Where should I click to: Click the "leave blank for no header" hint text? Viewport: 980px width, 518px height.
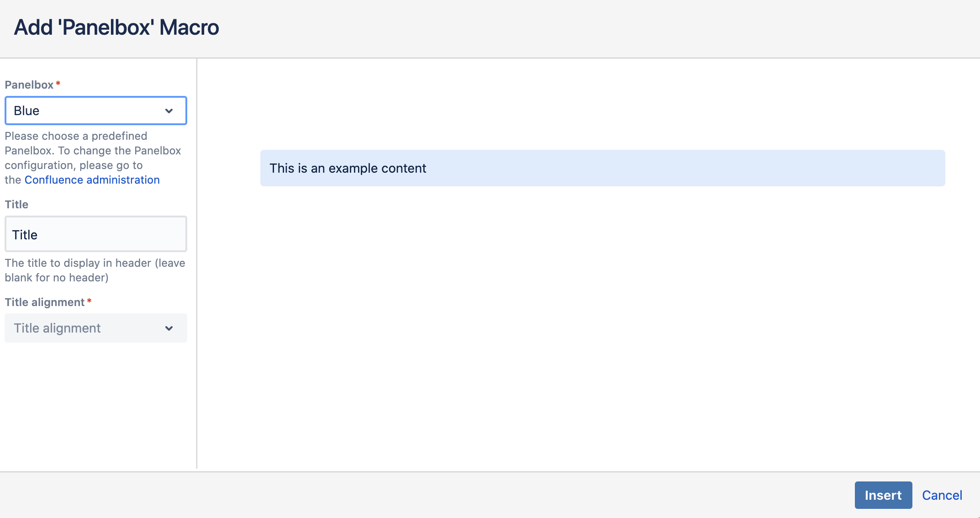95,270
